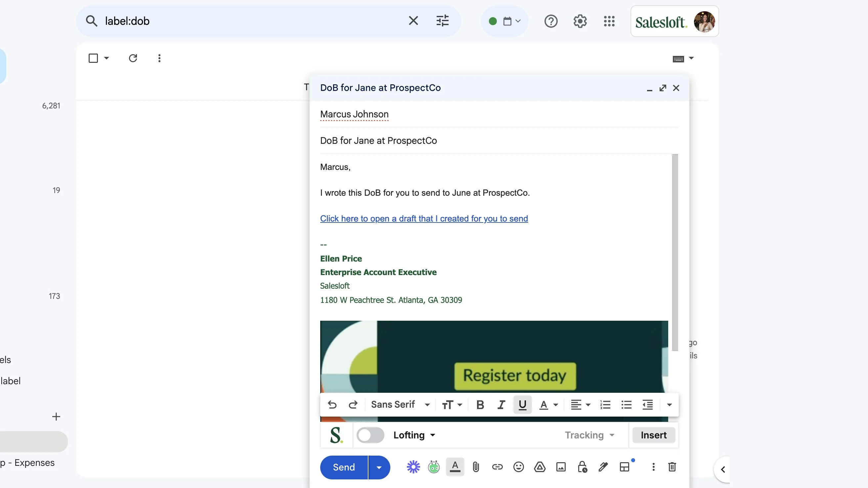Redo the last edit
This screenshot has width=868, height=488.
[353, 404]
